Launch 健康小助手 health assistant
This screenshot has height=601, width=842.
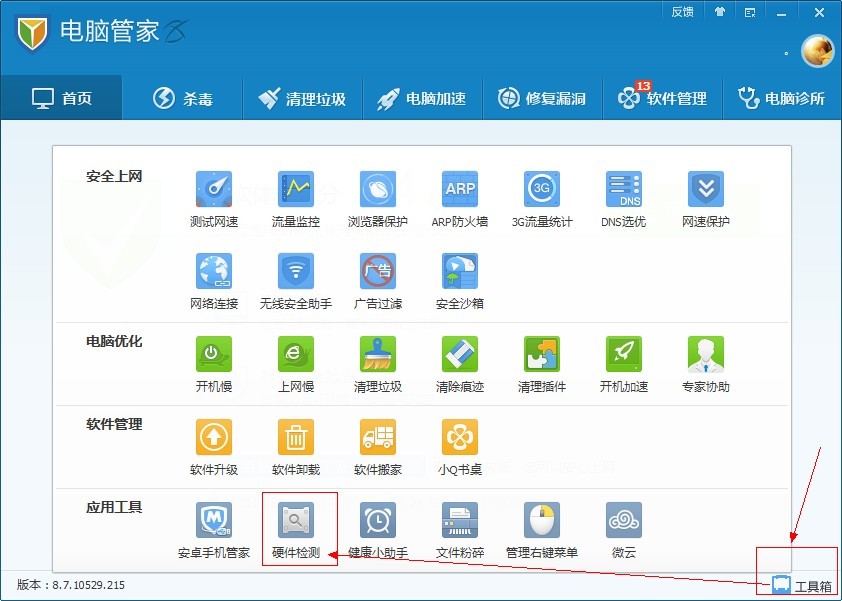coord(378,531)
